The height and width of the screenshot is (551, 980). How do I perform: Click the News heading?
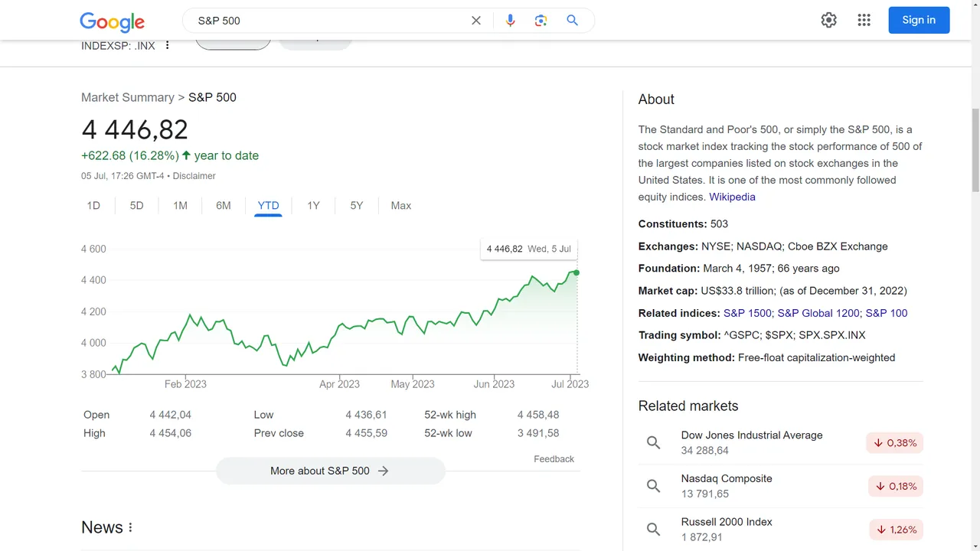102,528
